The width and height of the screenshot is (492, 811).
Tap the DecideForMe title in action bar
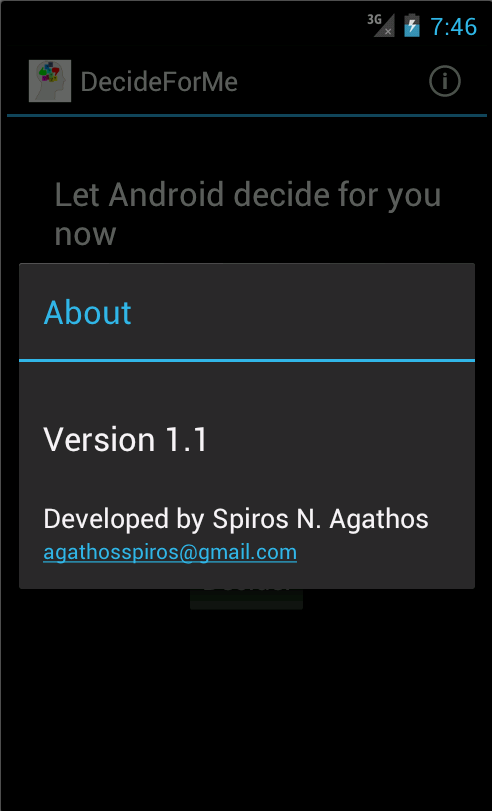tap(159, 82)
